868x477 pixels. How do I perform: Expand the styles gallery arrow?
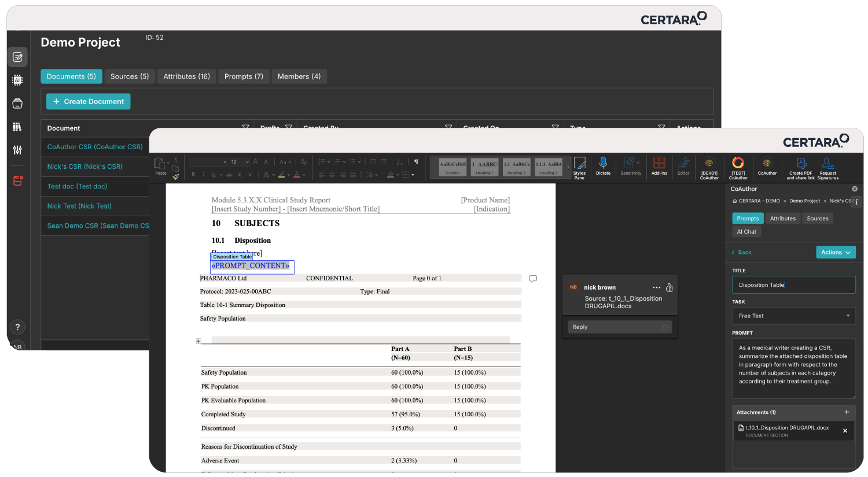tap(568, 168)
